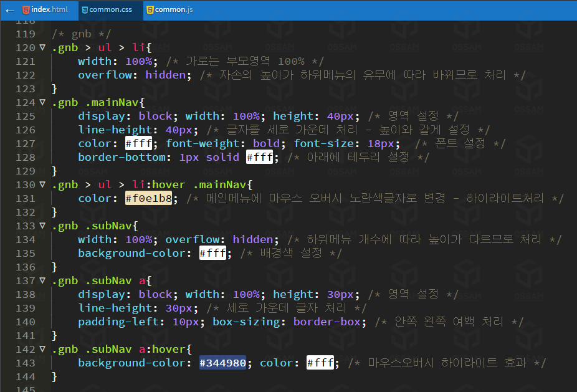Click the ".gnb .subNav" selector on line 133
The image size is (577, 392).
91,226
